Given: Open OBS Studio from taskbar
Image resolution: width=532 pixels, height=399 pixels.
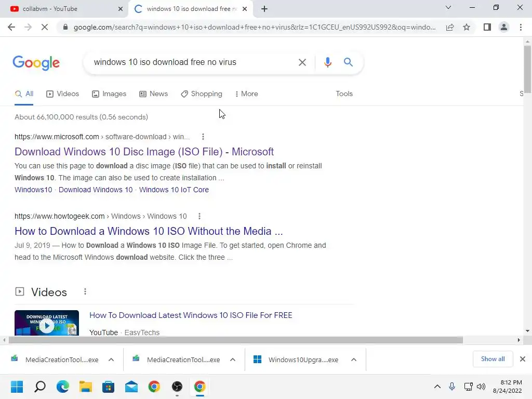Looking at the screenshot, I should (x=177, y=387).
